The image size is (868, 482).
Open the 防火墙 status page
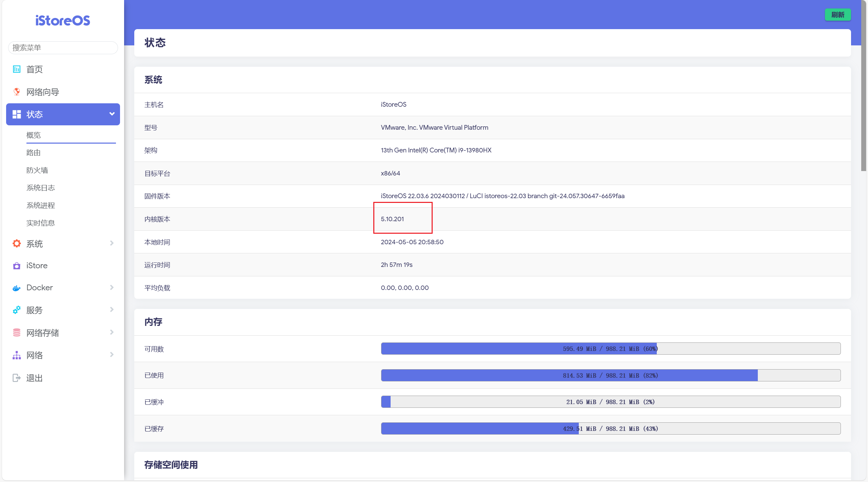pos(37,170)
